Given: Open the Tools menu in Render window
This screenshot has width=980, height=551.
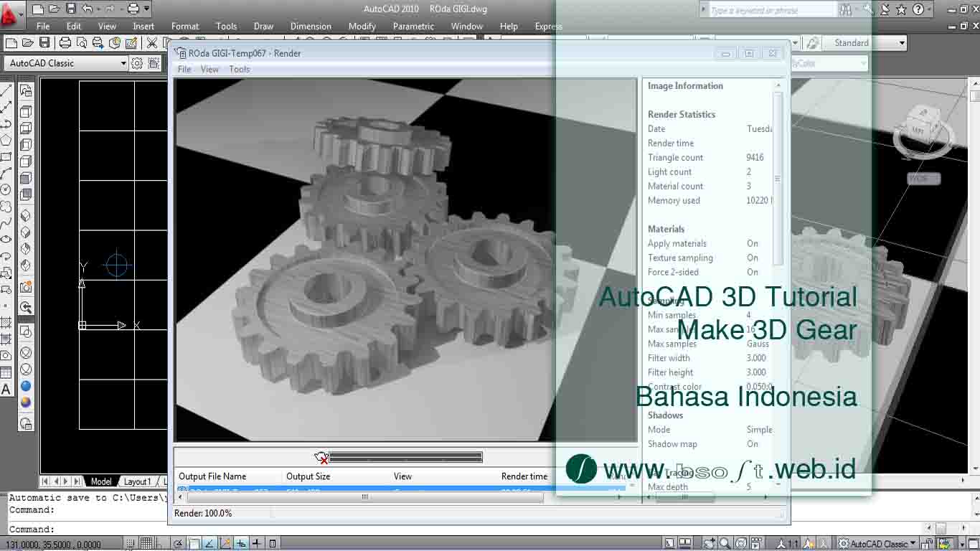Looking at the screenshot, I should [x=239, y=69].
